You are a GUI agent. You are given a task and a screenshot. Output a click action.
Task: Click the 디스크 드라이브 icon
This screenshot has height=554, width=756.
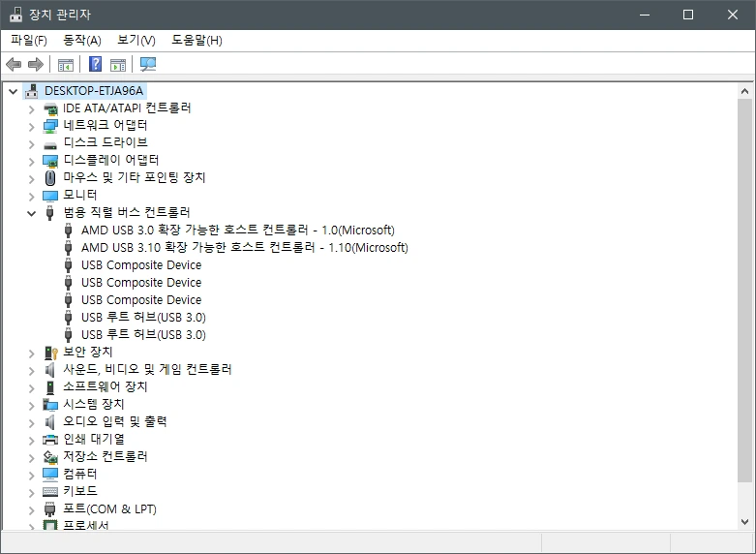[50, 144]
